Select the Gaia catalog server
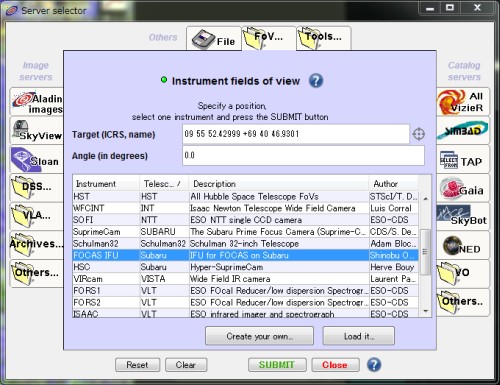500x385 pixels. pos(463,188)
